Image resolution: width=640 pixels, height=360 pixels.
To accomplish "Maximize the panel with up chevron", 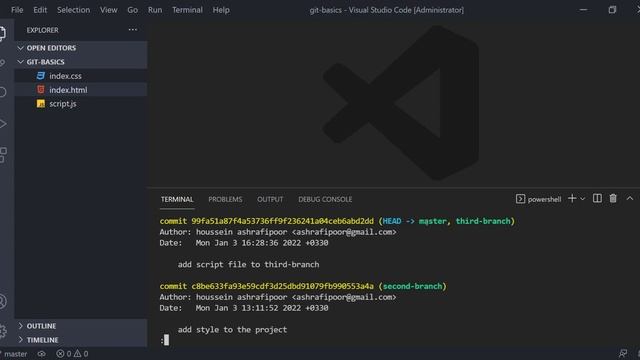I will (630, 198).
